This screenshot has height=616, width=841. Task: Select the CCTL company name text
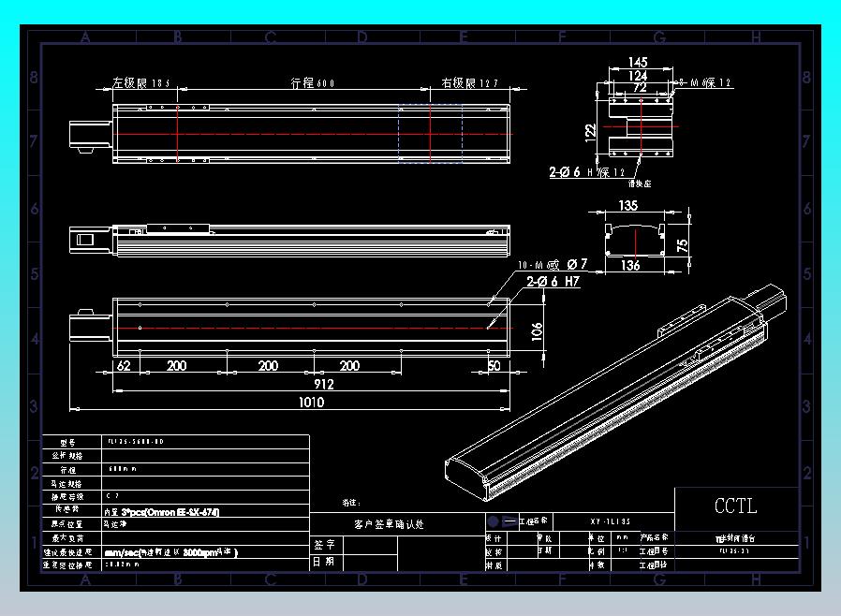(x=735, y=506)
